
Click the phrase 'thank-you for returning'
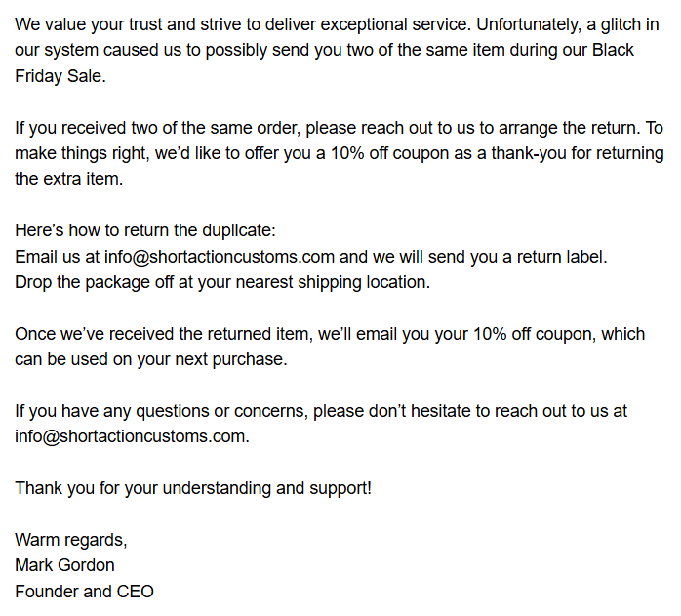coord(578,154)
